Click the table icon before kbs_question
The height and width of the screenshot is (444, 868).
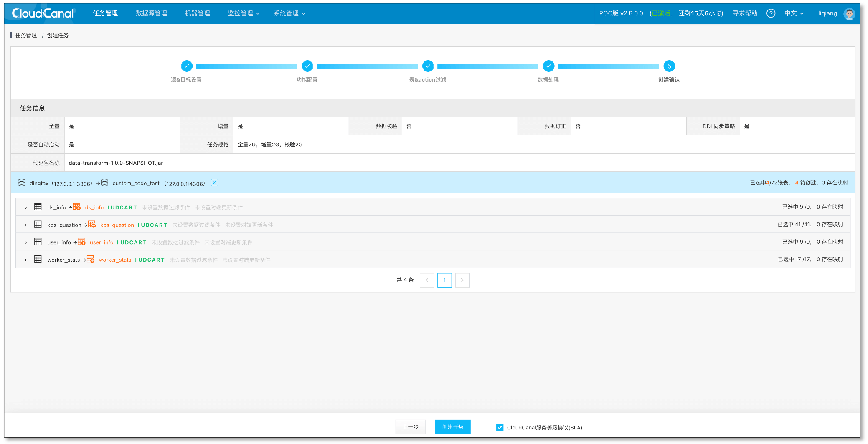(38, 224)
